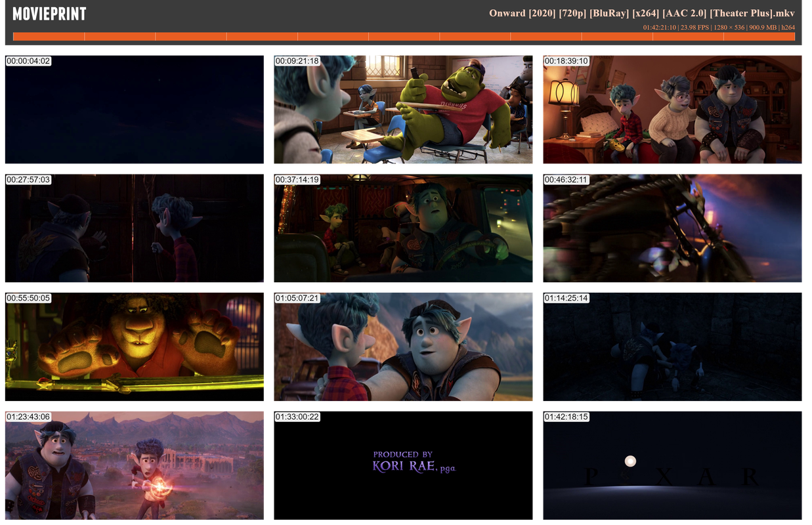Click the 00:46:32:11 timecode label
This screenshot has width=812, height=525.
(x=566, y=179)
